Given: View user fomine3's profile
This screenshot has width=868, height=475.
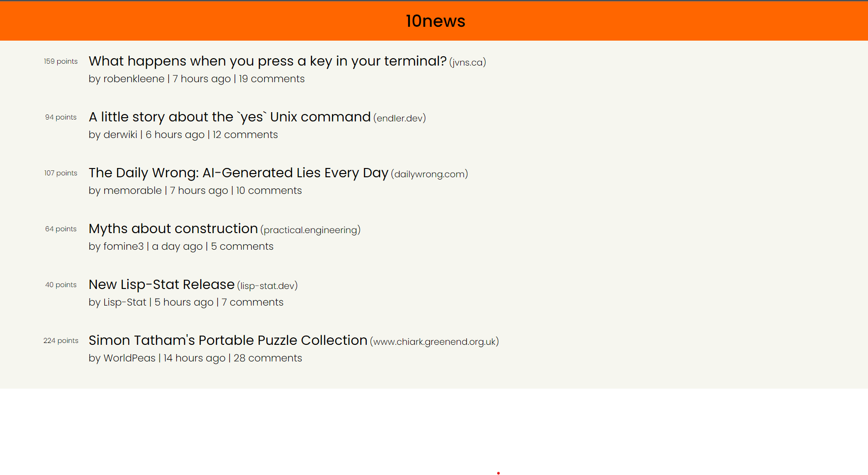Looking at the screenshot, I should coord(124,247).
